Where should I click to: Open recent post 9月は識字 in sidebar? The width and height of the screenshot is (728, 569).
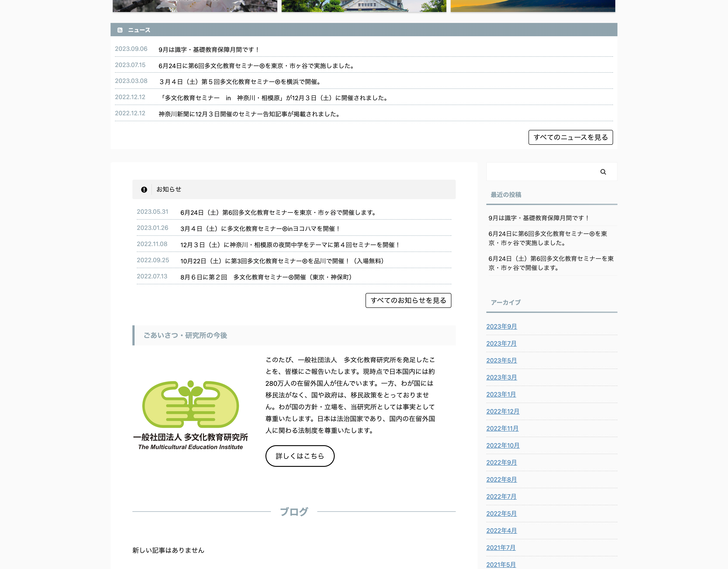tap(539, 218)
